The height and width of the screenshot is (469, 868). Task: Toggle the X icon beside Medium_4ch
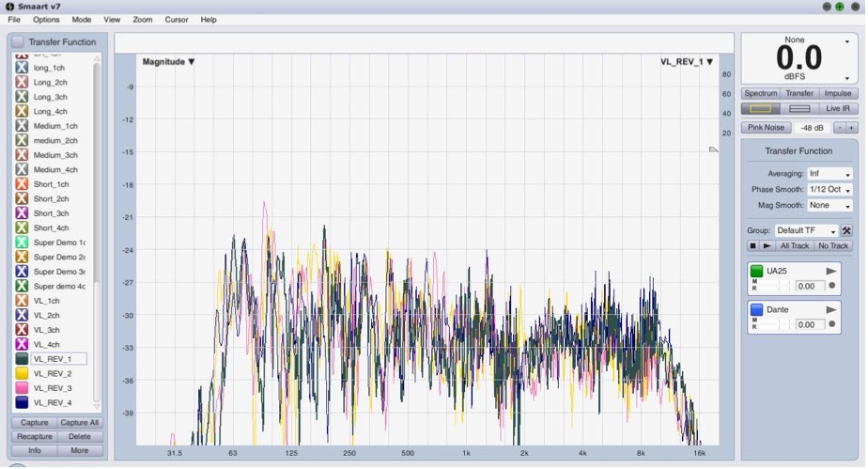point(22,169)
